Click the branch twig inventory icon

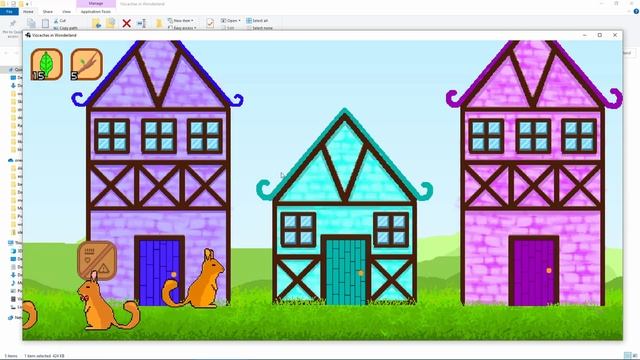[86, 64]
